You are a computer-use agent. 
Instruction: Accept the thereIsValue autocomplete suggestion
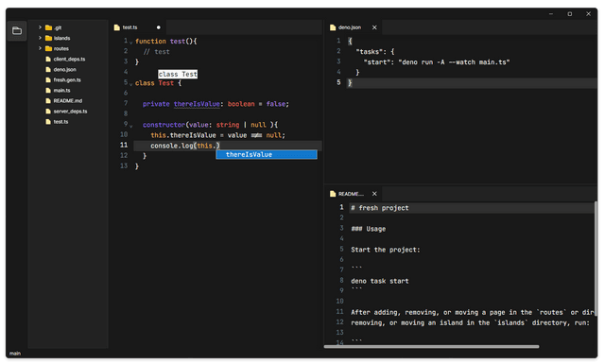267,154
